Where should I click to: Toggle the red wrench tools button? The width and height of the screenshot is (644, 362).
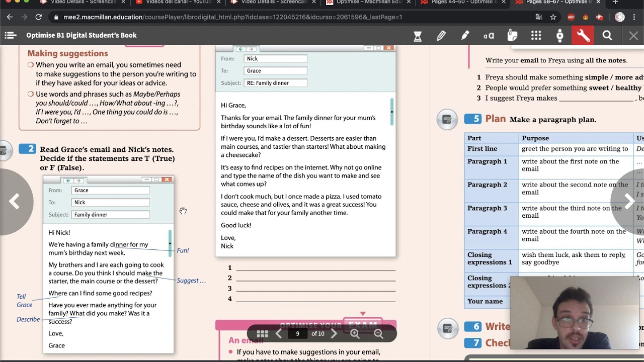[x=583, y=35]
